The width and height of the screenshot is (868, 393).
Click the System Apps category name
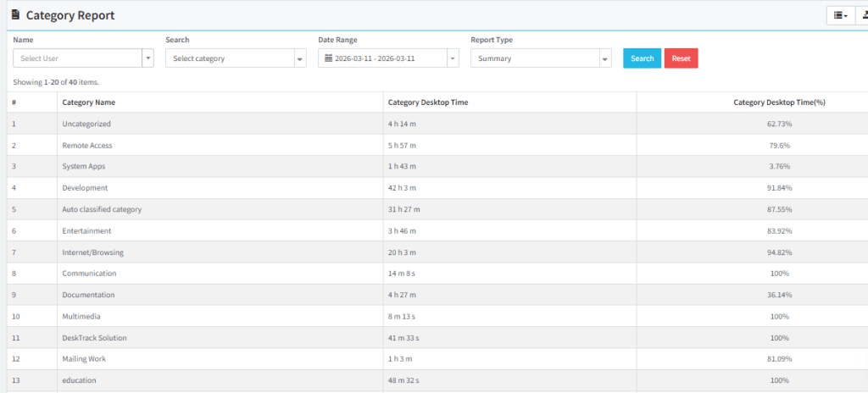pos(84,166)
